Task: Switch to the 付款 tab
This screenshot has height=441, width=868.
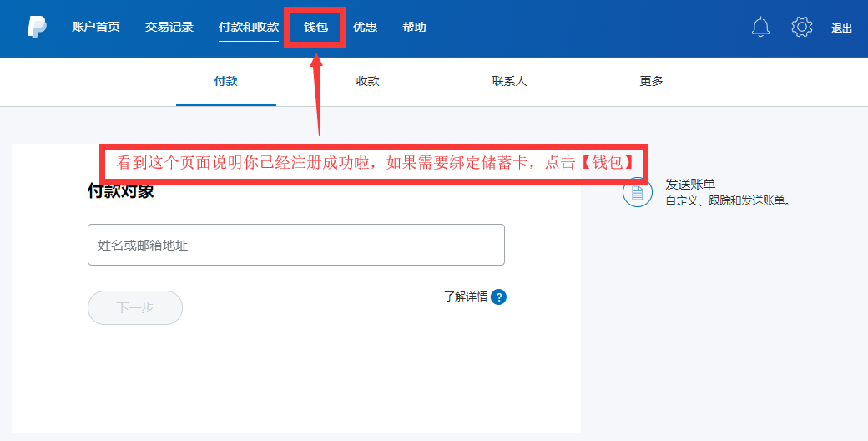Action: 226,82
